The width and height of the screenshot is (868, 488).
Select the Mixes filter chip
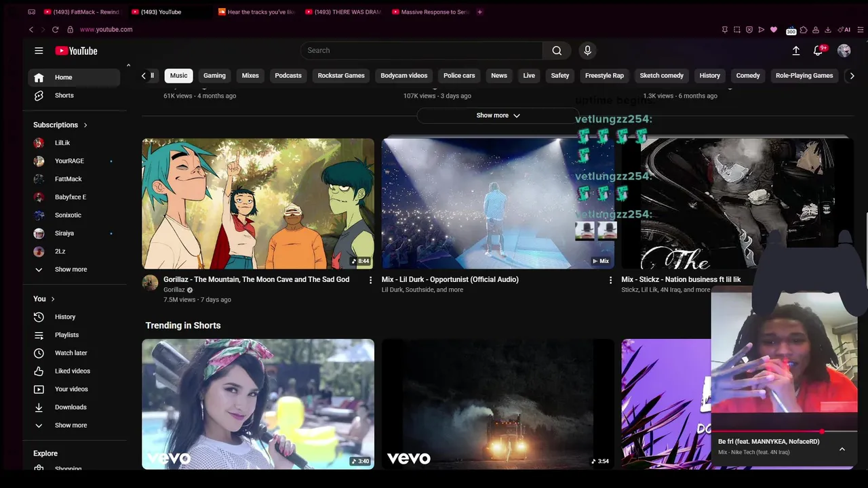(x=250, y=76)
